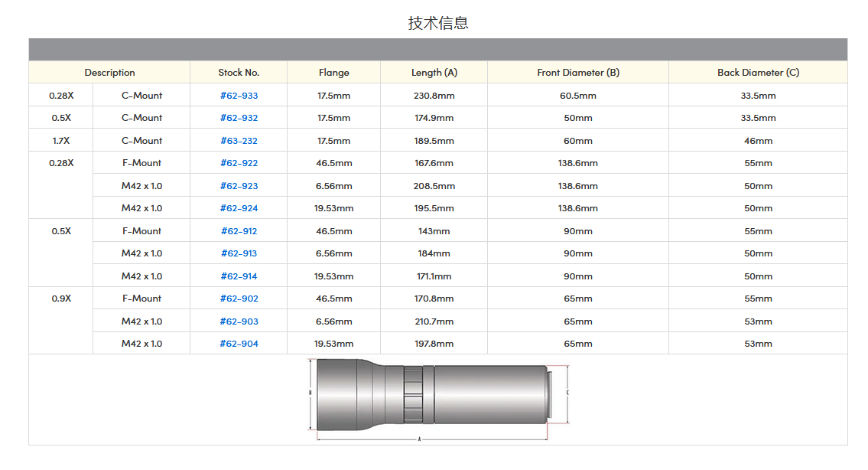
Task: Open stock number #62-904 link
Action: (x=239, y=344)
